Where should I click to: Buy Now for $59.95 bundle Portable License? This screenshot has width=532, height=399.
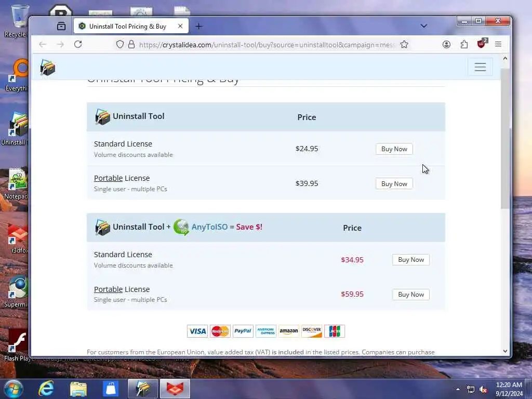[x=410, y=294]
